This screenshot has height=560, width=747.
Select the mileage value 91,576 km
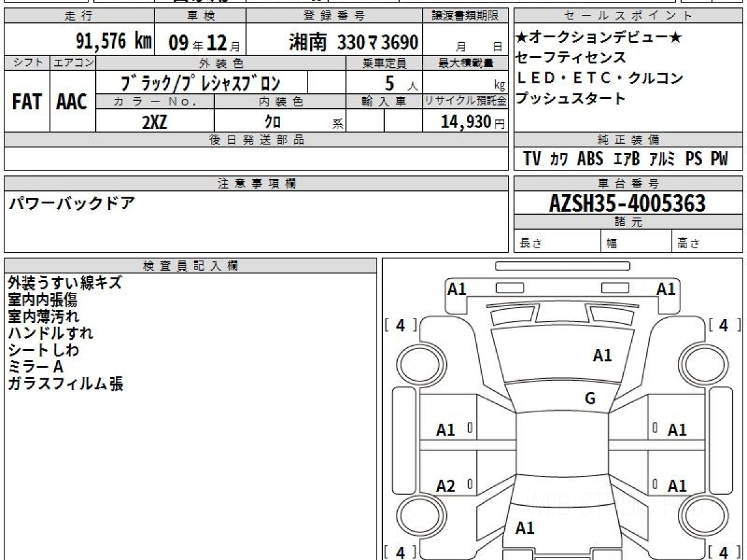[114, 42]
